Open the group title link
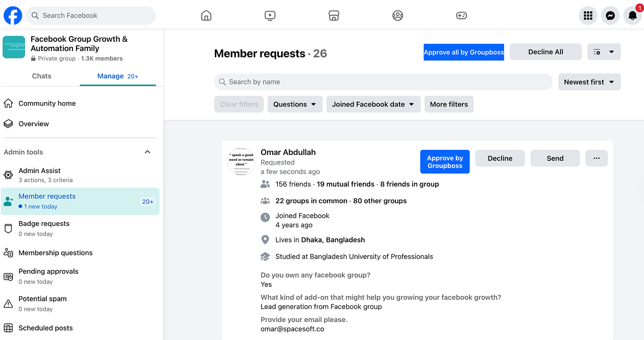The width and height of the screenshot is (644, 340). [x=79, y=44]
